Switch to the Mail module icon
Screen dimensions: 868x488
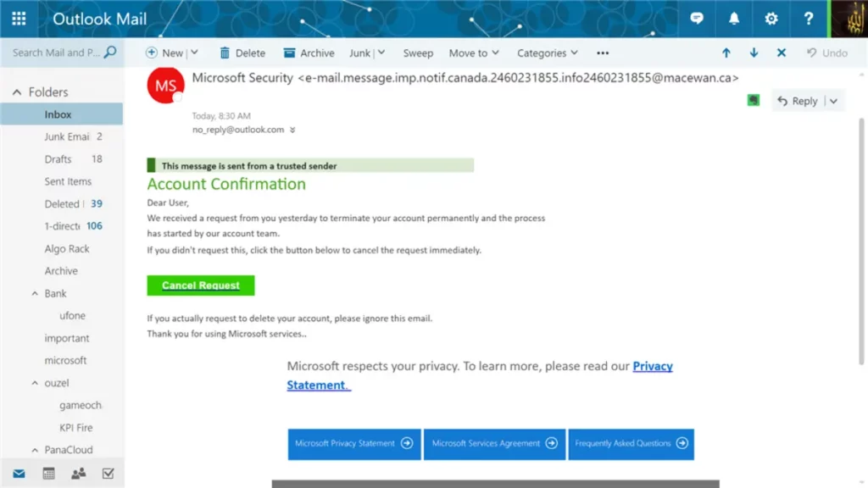tap(19, 474)
